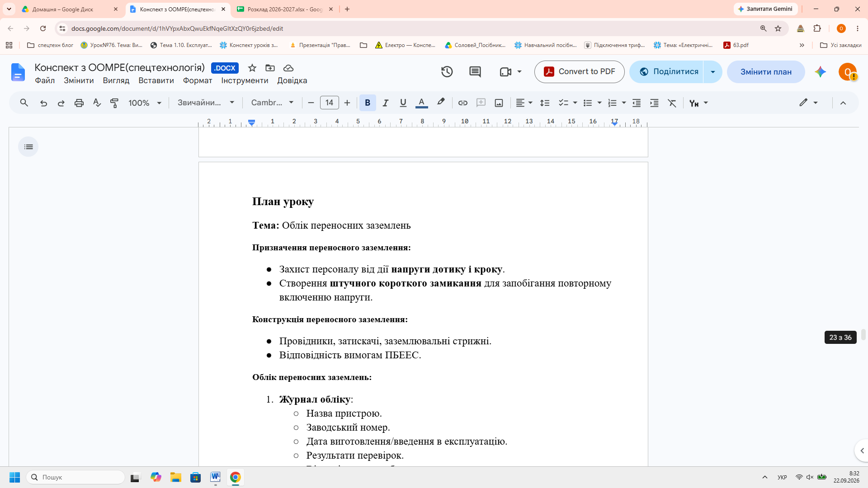Show document outline icon at left
The width and height of the screenshot is (868, 488).
coord(28,147)
